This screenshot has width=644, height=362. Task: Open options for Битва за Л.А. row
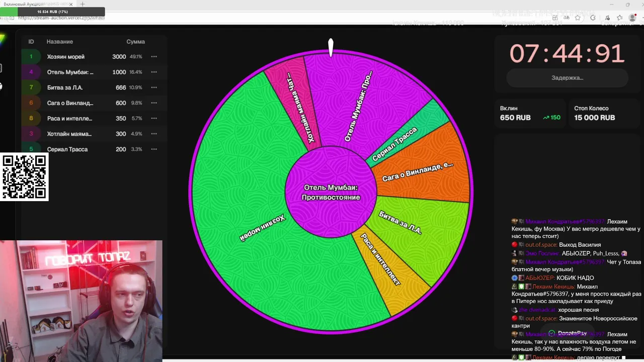[x=154, y=87]
